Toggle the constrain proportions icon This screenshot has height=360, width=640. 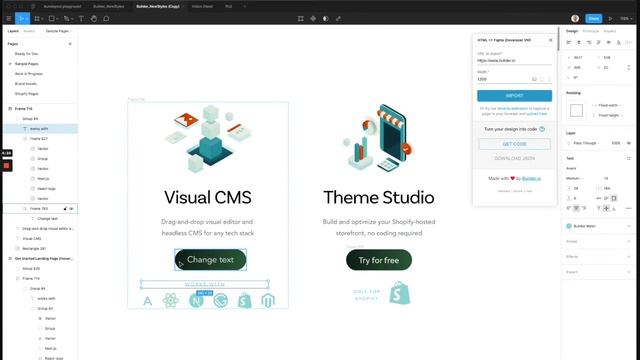click(629, 67)
